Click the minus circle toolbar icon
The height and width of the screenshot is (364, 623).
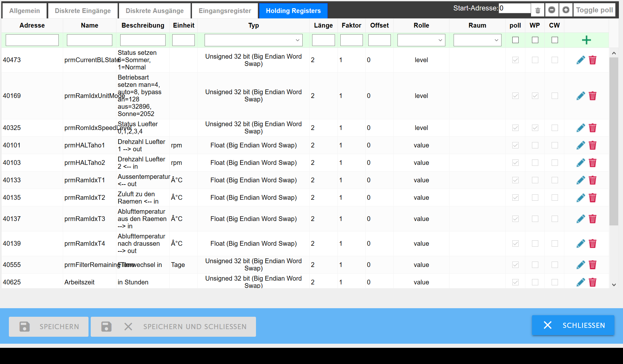tap(552, 10)
